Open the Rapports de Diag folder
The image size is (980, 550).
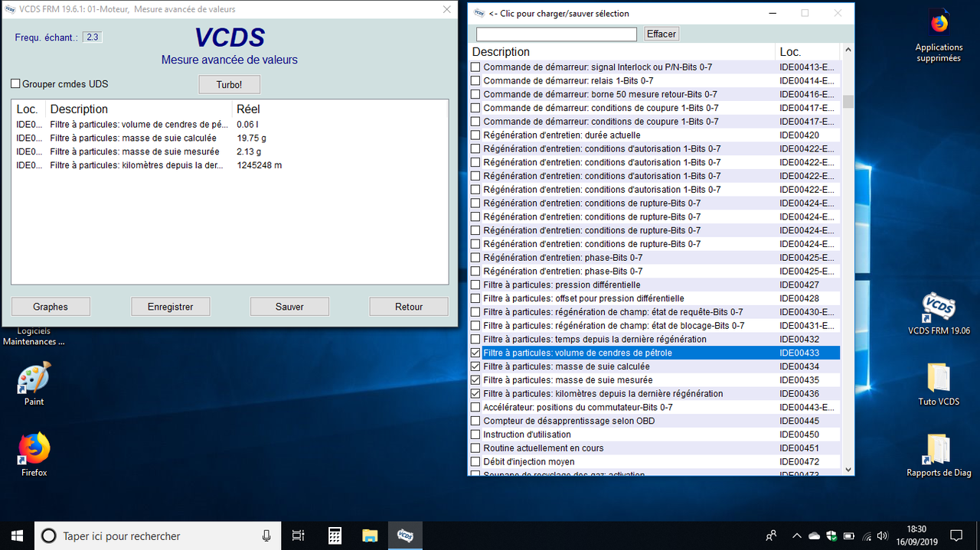[939, 455]
